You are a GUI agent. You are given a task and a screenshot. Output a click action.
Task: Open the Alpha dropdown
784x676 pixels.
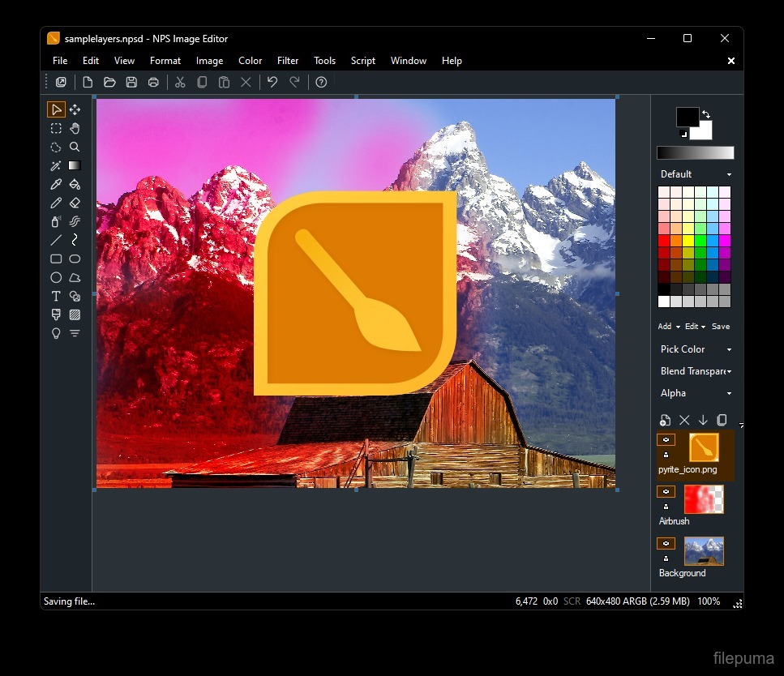(x=696, y=393)
